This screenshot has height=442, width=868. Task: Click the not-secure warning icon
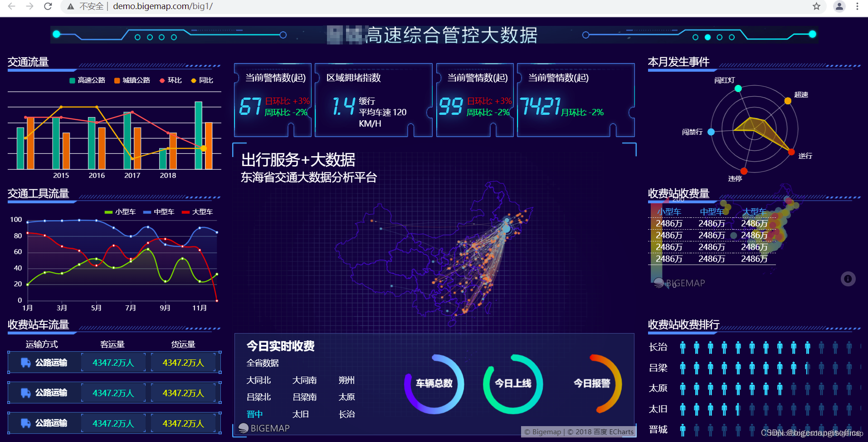[70, 6]
